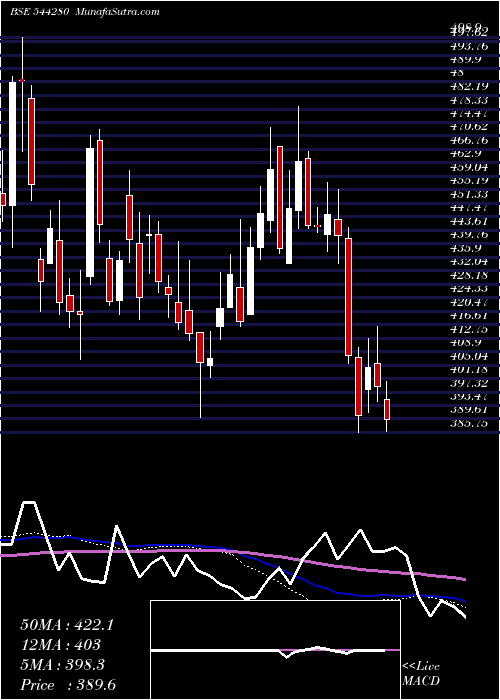The image size is (500, 700).
Task: Select the 447.47 price axis label
Action: 469,208
